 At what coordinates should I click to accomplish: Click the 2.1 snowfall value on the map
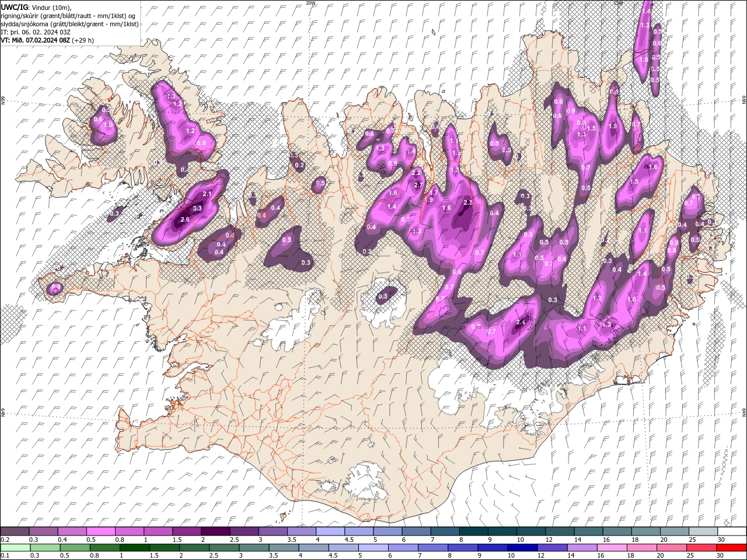207,194
